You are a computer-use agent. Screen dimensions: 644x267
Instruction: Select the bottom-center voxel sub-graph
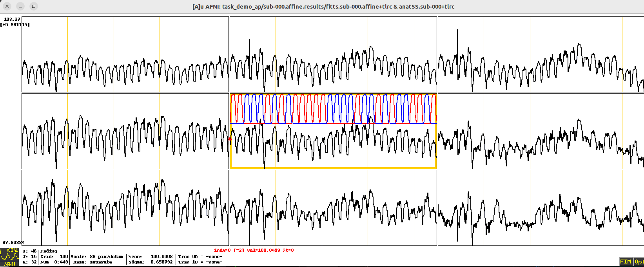pos(333,208)
